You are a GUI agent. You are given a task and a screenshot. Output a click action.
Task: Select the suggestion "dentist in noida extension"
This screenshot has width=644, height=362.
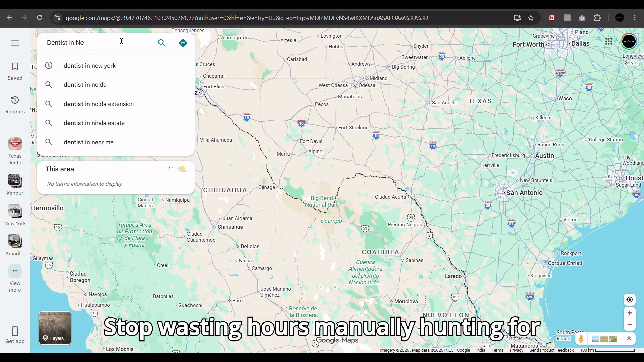pos(99,104)
